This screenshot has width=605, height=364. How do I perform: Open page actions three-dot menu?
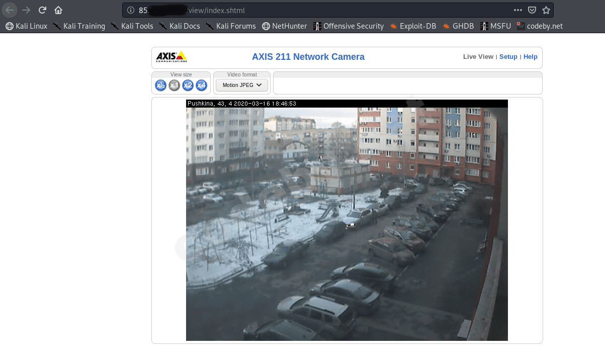[x=517, y=10]
